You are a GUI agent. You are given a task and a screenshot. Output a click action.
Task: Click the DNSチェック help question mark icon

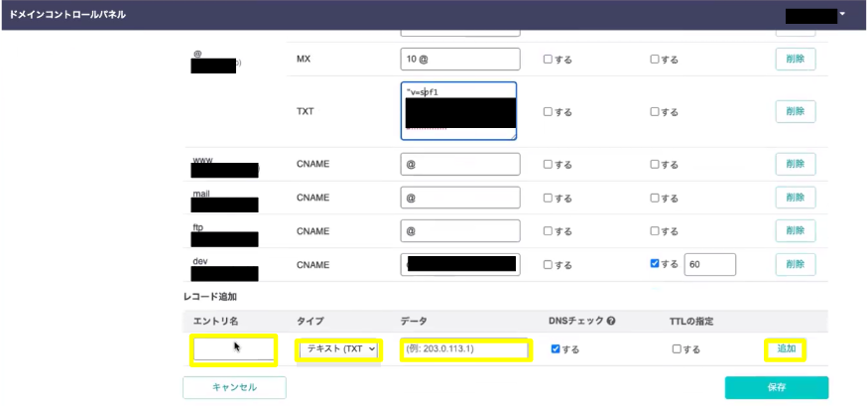tap(610, 322)
